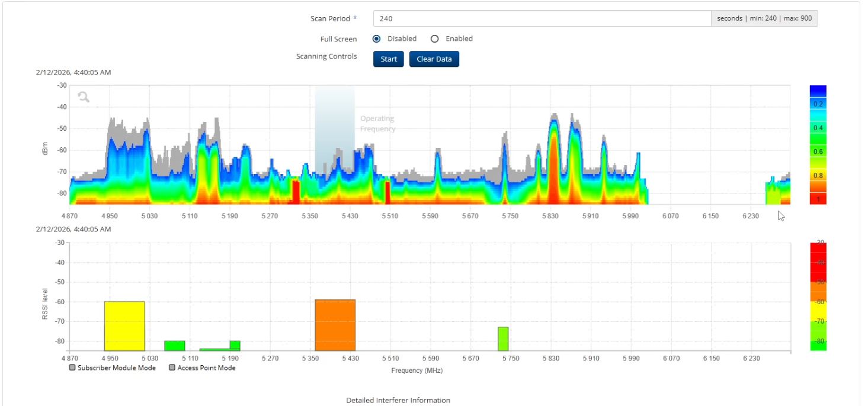Click the blue top of spectrum color scale
This screenshot has width=868, height=406.
(818, 91)
